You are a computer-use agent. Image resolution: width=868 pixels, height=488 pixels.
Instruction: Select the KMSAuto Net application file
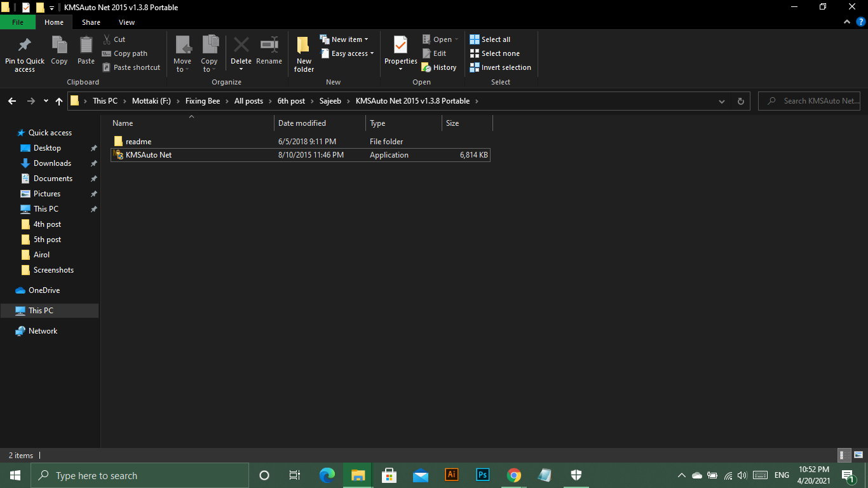[149, 155]
